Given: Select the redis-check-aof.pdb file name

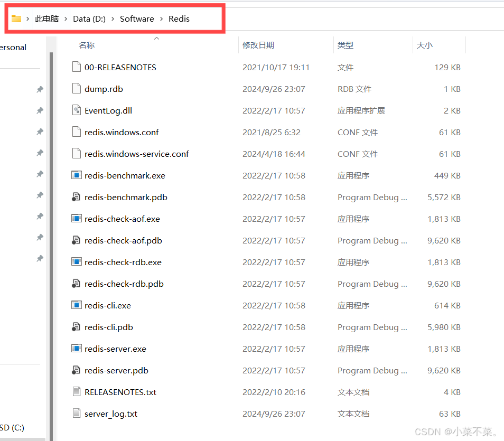Looking at the screenshot, I should pos(123,240).
